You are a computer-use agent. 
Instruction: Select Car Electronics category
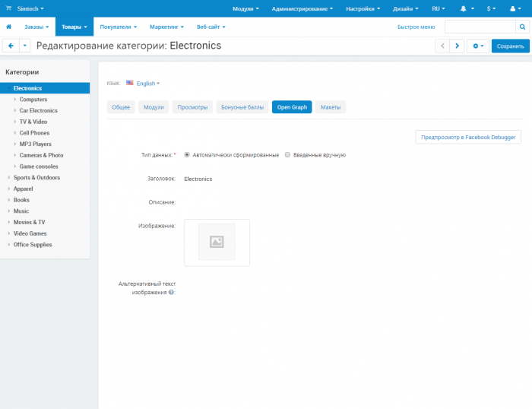[38, 110]
